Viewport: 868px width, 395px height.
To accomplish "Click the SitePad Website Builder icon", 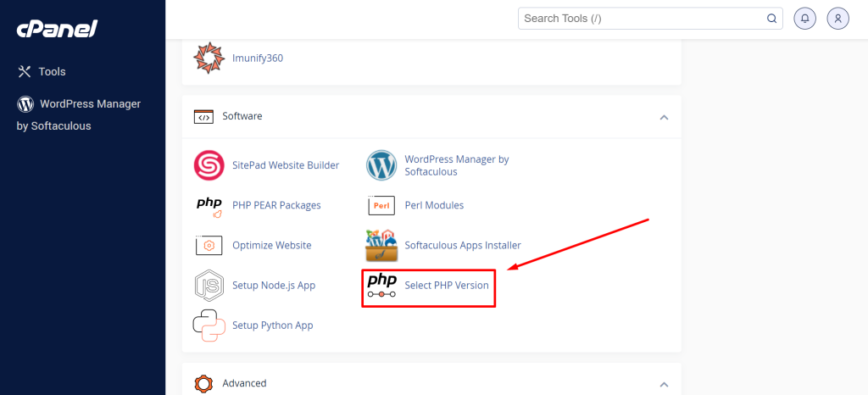I will (x=209, y=164).
